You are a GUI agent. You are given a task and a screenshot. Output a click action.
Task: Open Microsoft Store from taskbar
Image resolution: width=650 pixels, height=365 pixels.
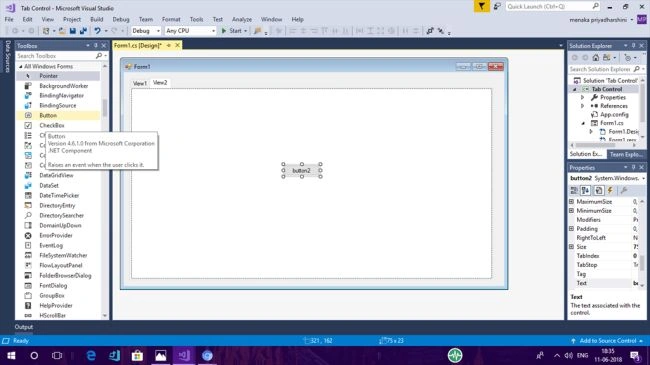[x=137, y=355]
